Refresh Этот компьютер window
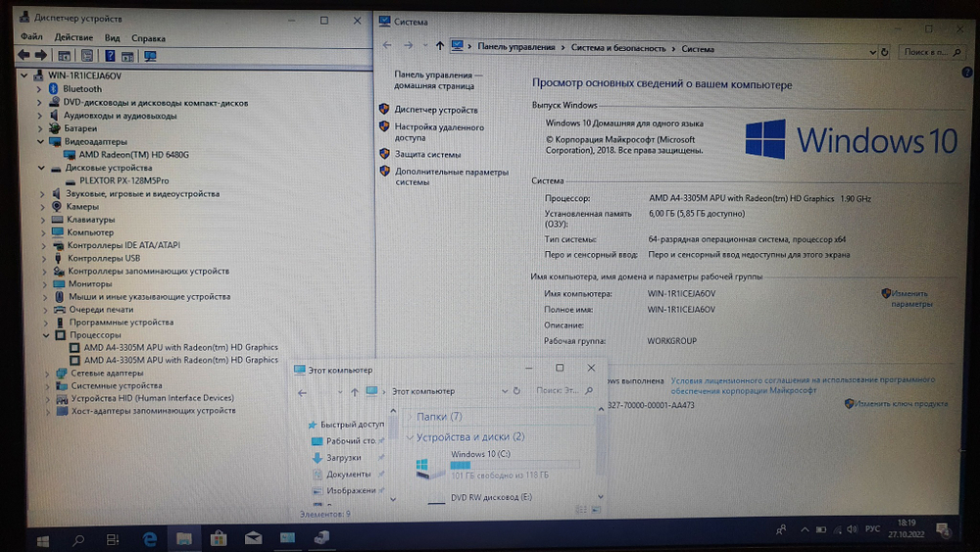980x552 pixels. click(x=516, y=391)
